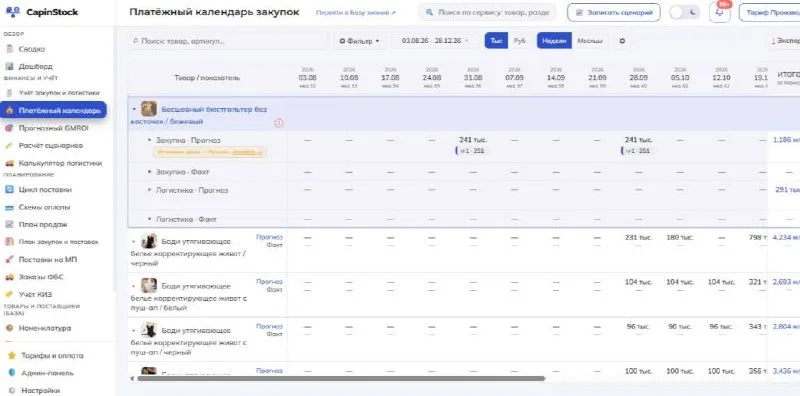Open Платёжный календарь menu item
The image size is (800, 396).
point(53,110)
